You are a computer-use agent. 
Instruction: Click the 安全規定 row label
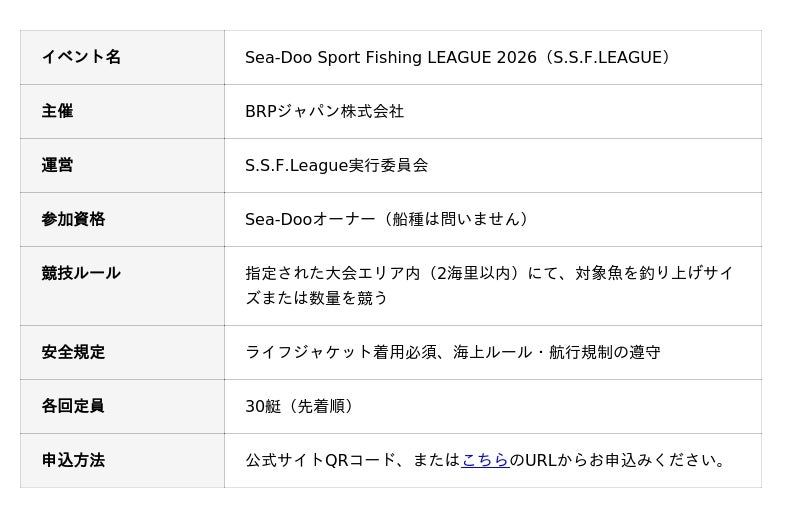(x=73, y=352)
